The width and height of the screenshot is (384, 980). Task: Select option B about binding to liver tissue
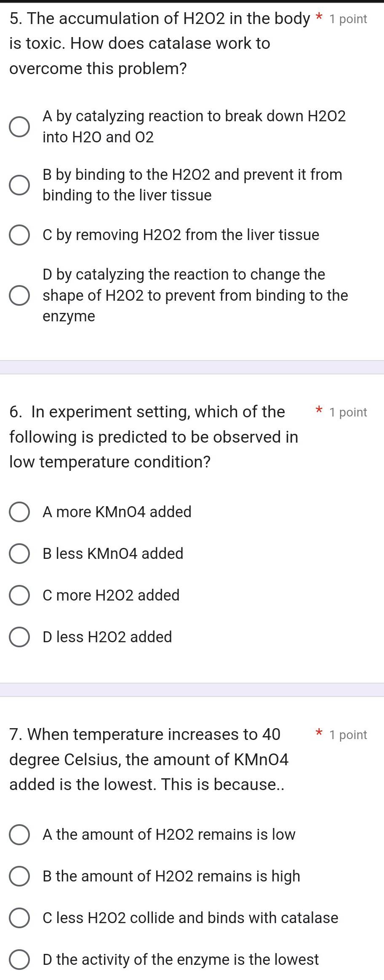click(x=19, y=184)
